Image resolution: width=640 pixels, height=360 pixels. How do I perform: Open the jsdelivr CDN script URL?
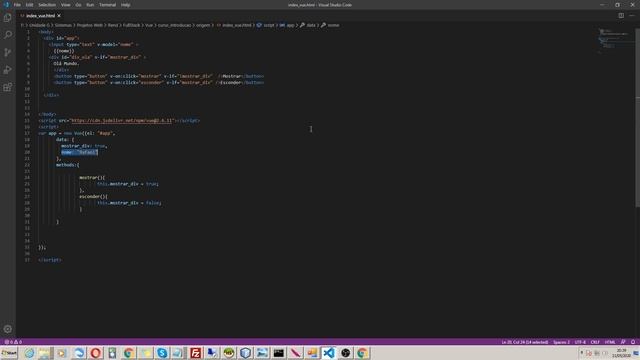(122, 120)
